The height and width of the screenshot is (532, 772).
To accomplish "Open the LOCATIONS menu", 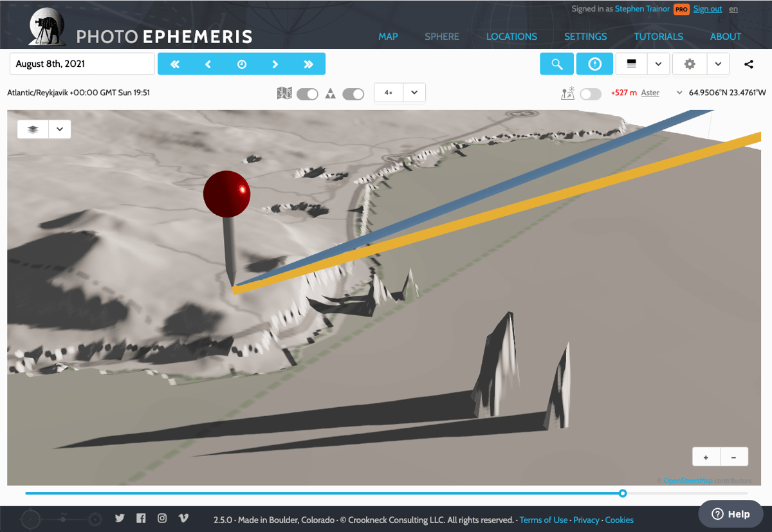I will [511, 37].
